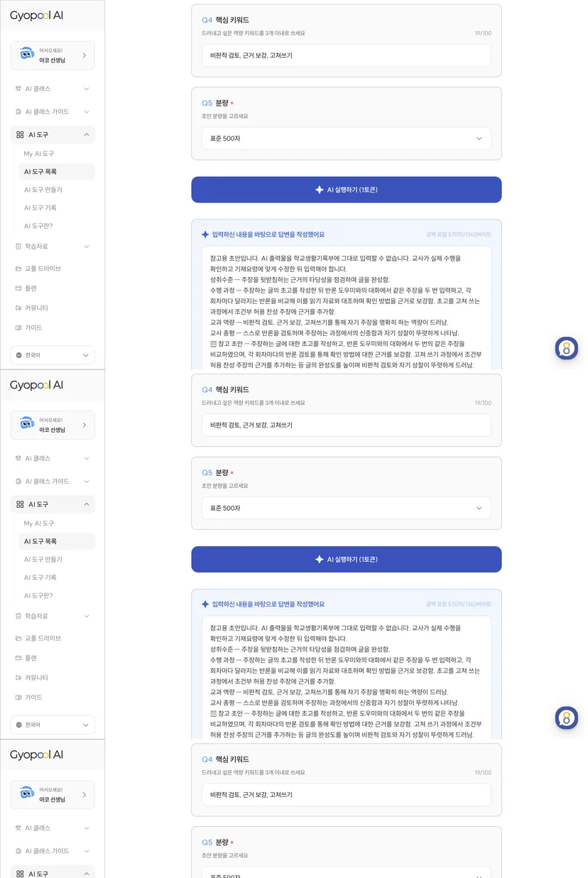The width and height of the screenshot is (588, 878).
Task: Click the 가이드 icon in the middle sidebar copy
Action: point(19,698)
